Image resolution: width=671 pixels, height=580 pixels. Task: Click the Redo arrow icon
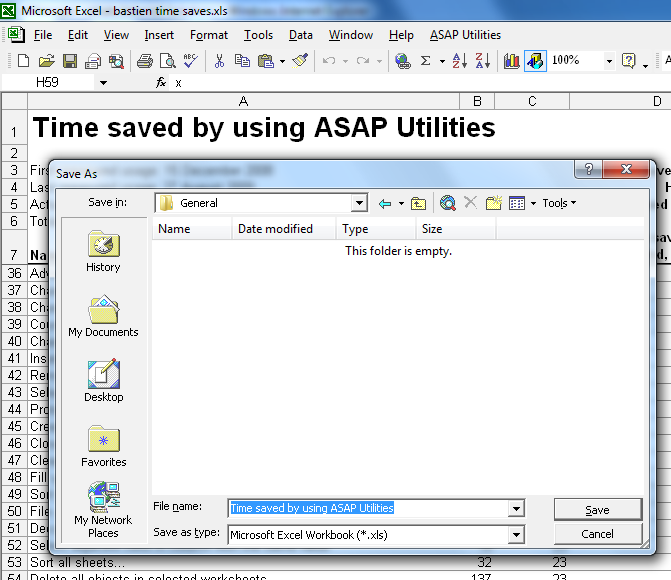click(x=363, y=61)
